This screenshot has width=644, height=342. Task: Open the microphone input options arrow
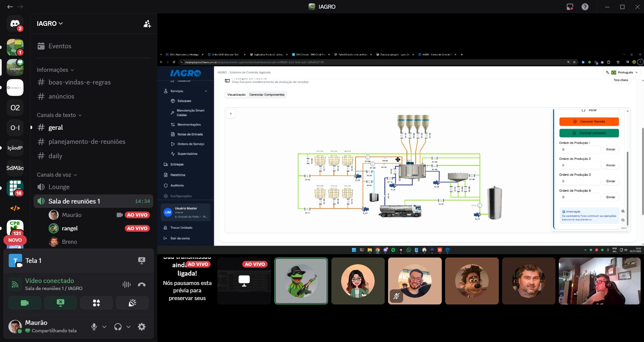point(104,327)
